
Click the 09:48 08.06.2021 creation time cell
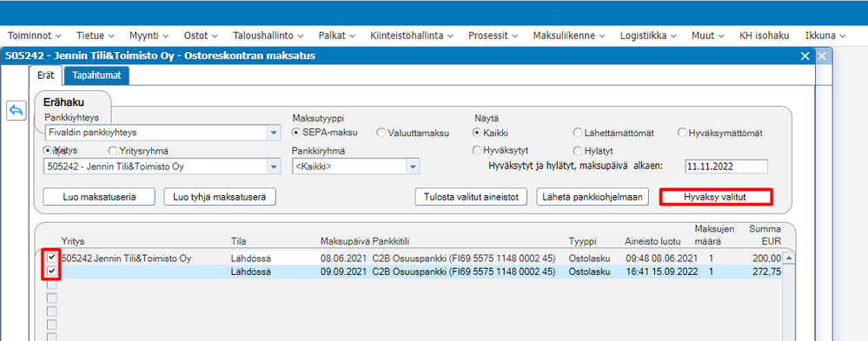pyautogui.click(x=661, y=258)
